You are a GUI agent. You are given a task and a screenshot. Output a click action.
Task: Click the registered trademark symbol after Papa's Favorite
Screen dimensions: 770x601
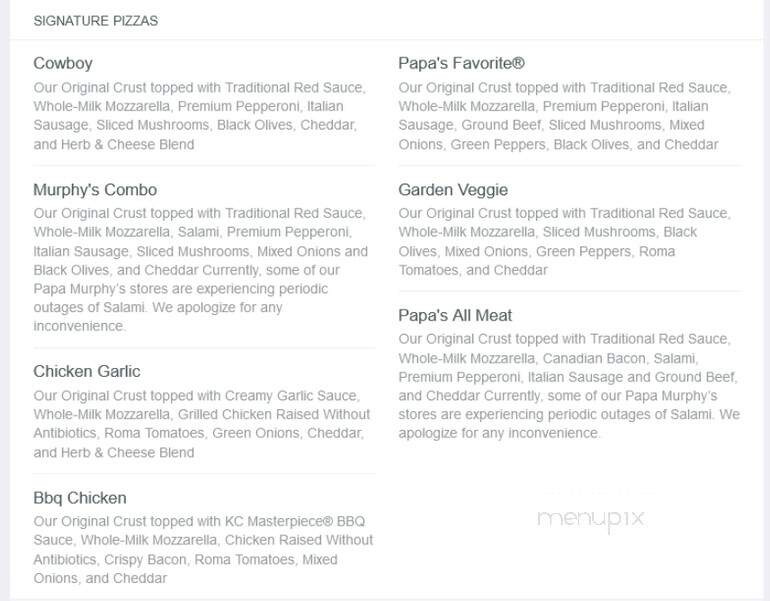point(519,63)
